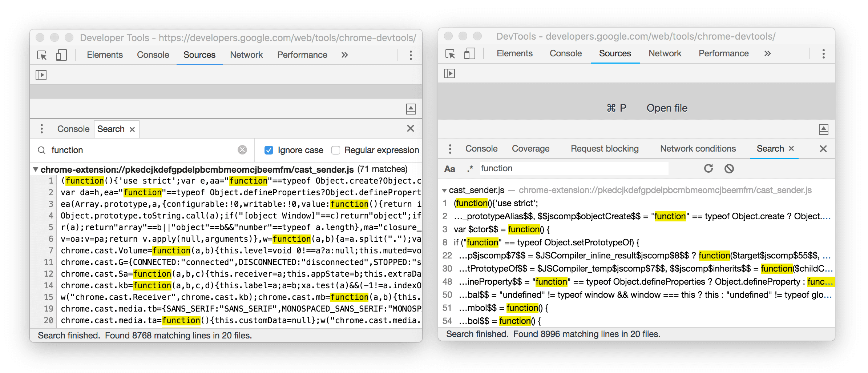Enable the Regular expression checkbox
Screen dimensions: 868x373
(x=335, y=150)
